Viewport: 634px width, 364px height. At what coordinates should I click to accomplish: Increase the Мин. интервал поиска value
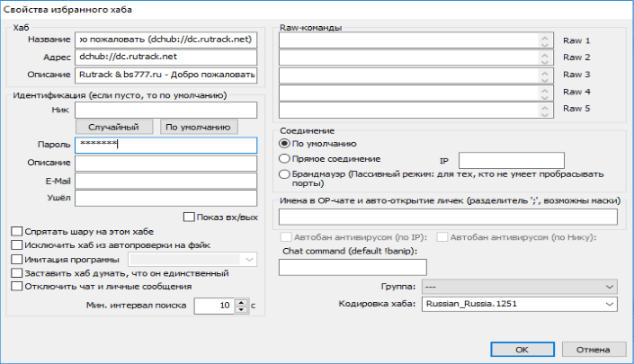[241, 302]
